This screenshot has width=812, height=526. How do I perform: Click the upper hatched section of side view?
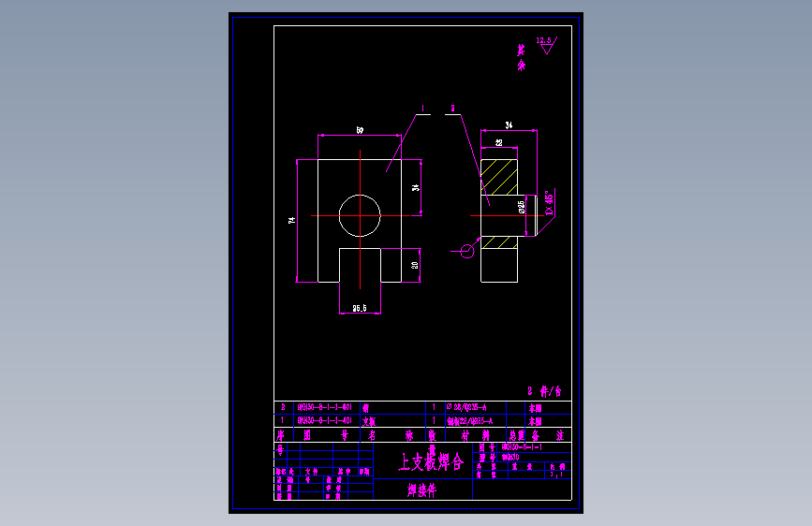498,177
